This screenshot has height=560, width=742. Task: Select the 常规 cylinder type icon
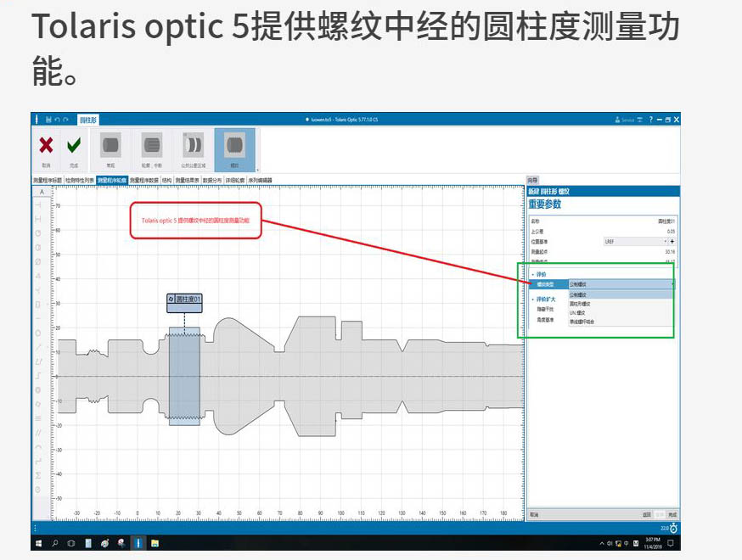point(110,145)
